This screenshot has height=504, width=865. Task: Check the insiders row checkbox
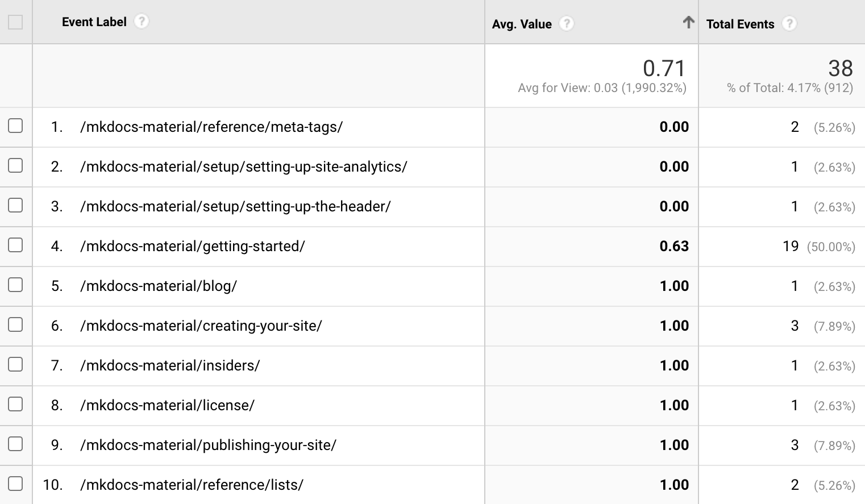[15, 365]
